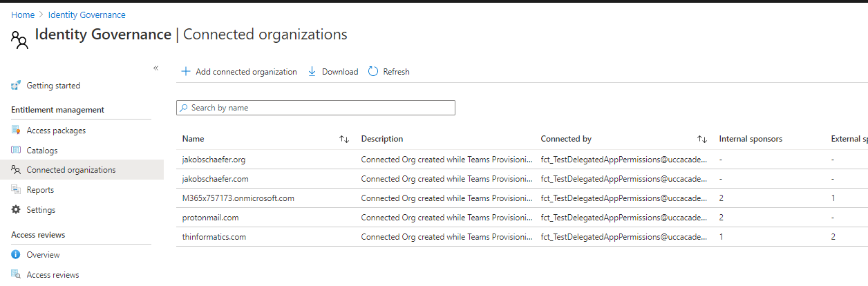The image size is (868, 286).
Task: Click the access reviews Overview info icon
Action: pos(16,255)
